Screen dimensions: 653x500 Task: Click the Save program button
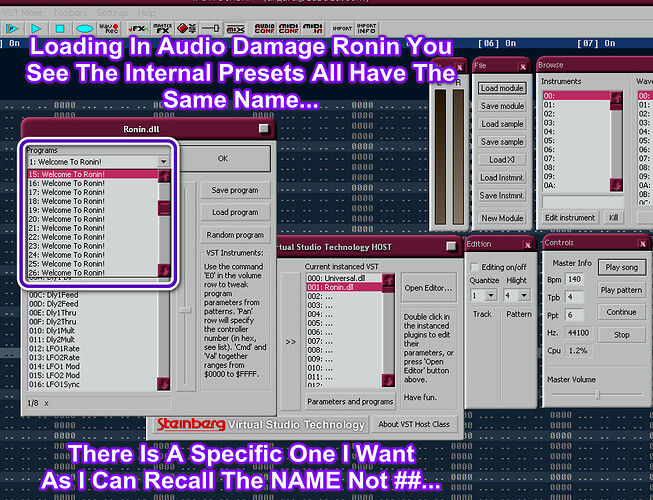[235, 190]
